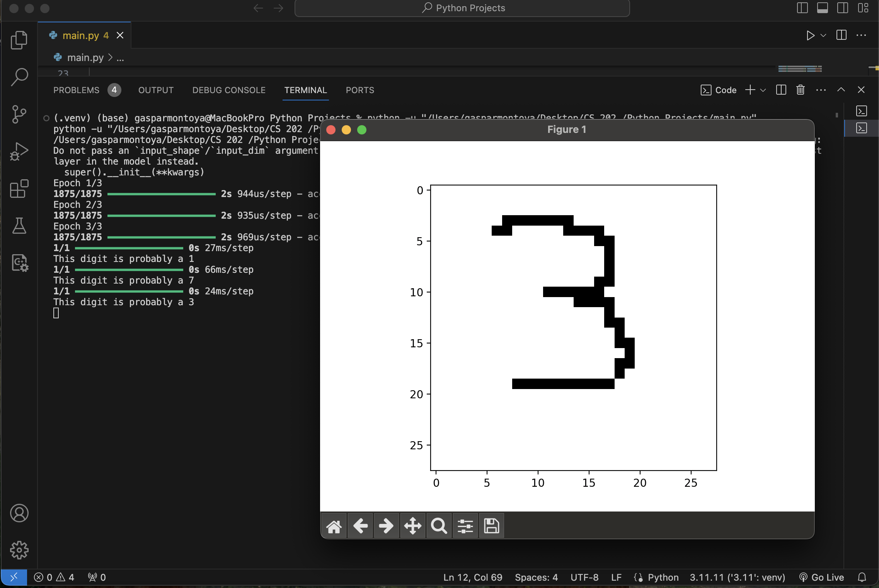This screenshot has height=588, width=879.
Task: Toggle the primary side bar layout button
Action: pyautogui.click(x=802, y=8)
